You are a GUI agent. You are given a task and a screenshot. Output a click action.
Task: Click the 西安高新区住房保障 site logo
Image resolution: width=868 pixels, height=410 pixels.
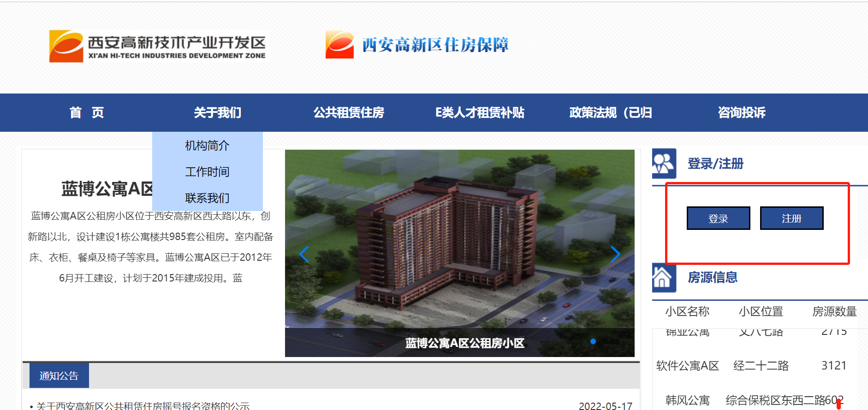[417, 45]
